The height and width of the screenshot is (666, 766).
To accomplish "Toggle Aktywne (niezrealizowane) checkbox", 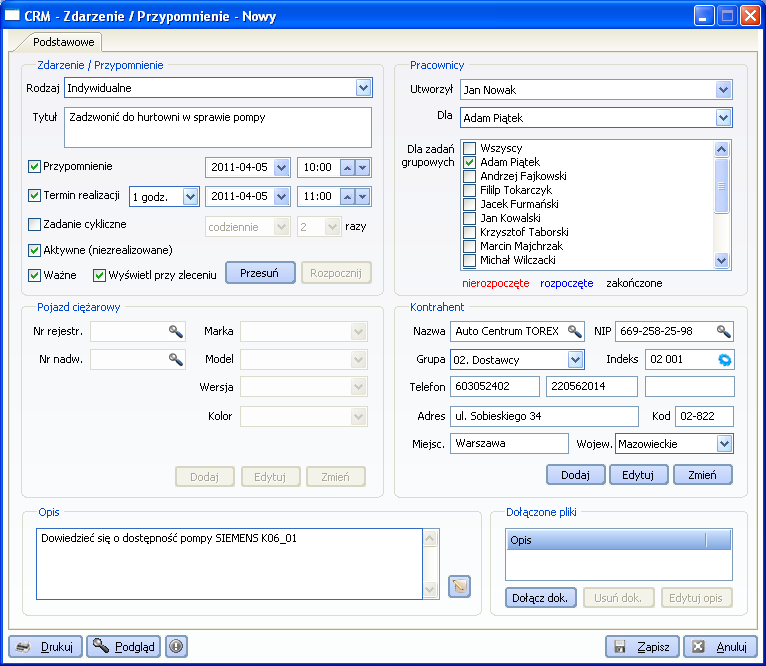I will 34,250.
